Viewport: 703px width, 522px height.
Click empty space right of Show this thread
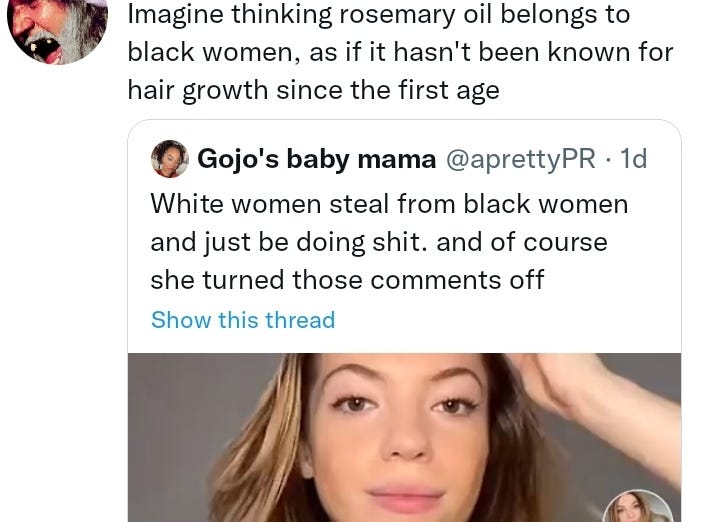coord(507,320)
